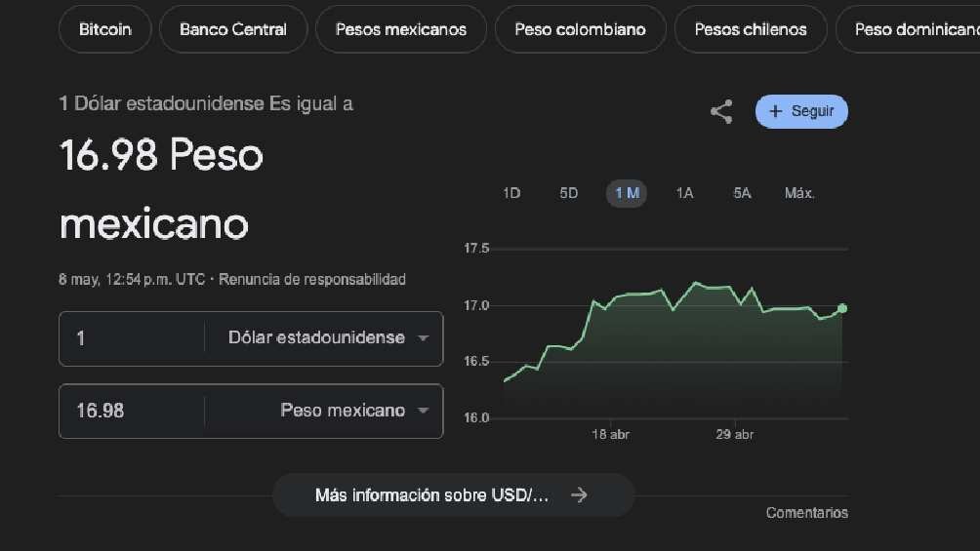980x551 pixels.
Task: Select the Bitcoin suggestion chip
Action: tap(105, 29)
